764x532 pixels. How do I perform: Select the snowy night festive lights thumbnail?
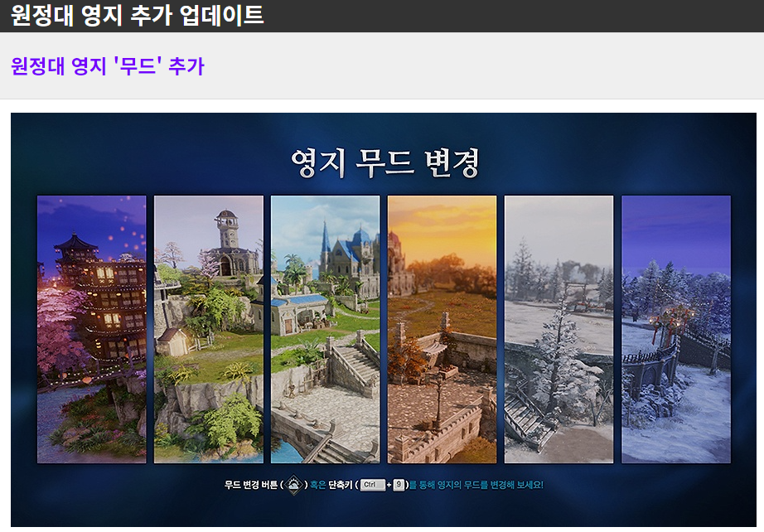click(x=676, y=329)
